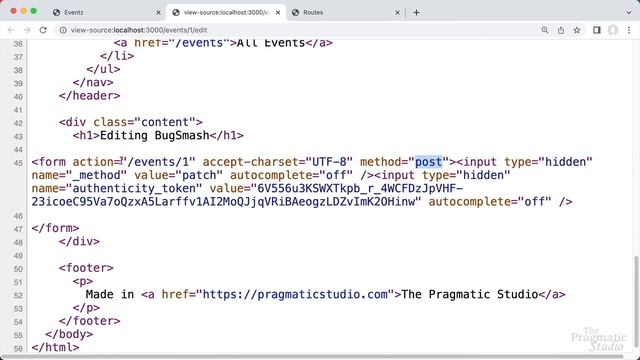Go forward to the next page
The image size is (640, 360).
(27, 30)
